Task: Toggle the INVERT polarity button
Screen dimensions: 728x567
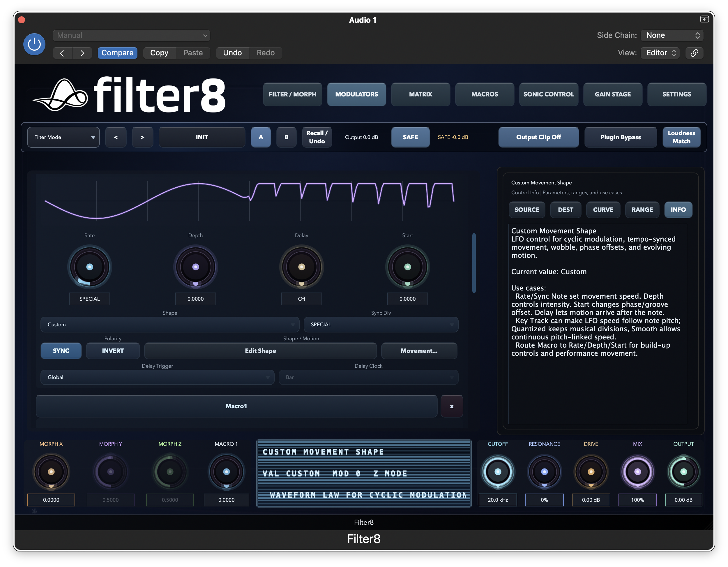Action: click(113, 351)
